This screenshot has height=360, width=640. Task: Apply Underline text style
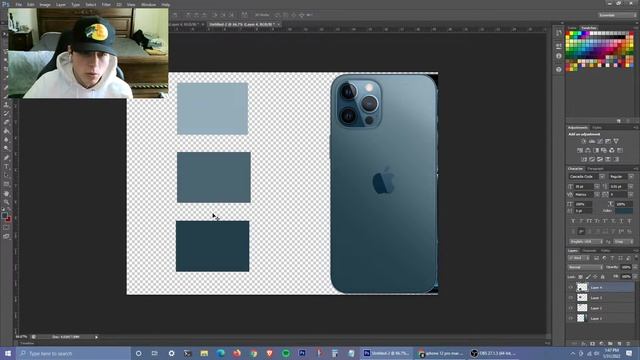pos(621,221)
